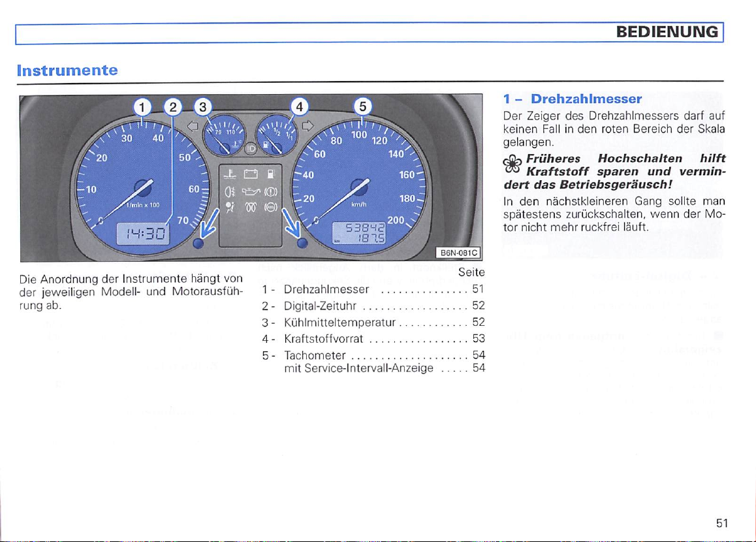Click the fuel pump warning icon in indicator panel

tap(271, 174)
